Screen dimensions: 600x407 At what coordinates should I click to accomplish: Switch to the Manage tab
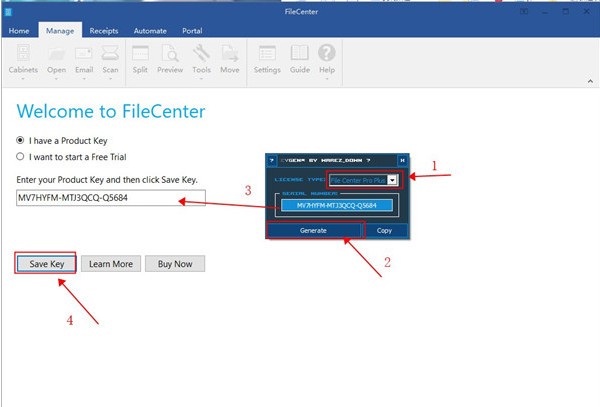pyautogui.click(x=60, y=31)
